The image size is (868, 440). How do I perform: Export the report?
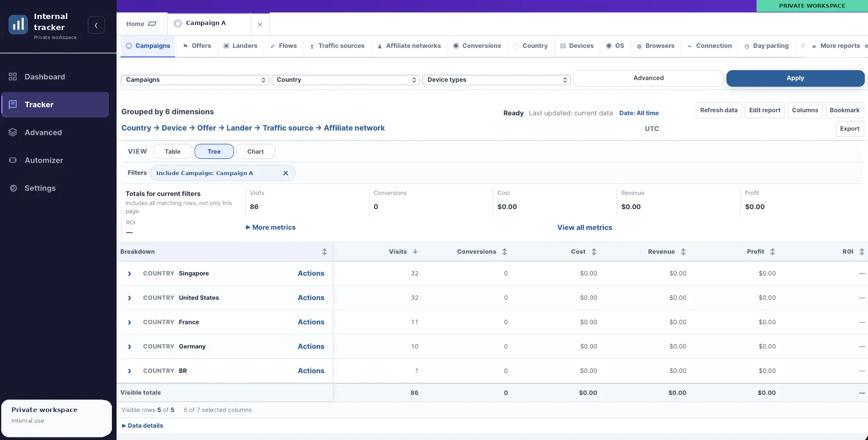[x=850, y=129]
